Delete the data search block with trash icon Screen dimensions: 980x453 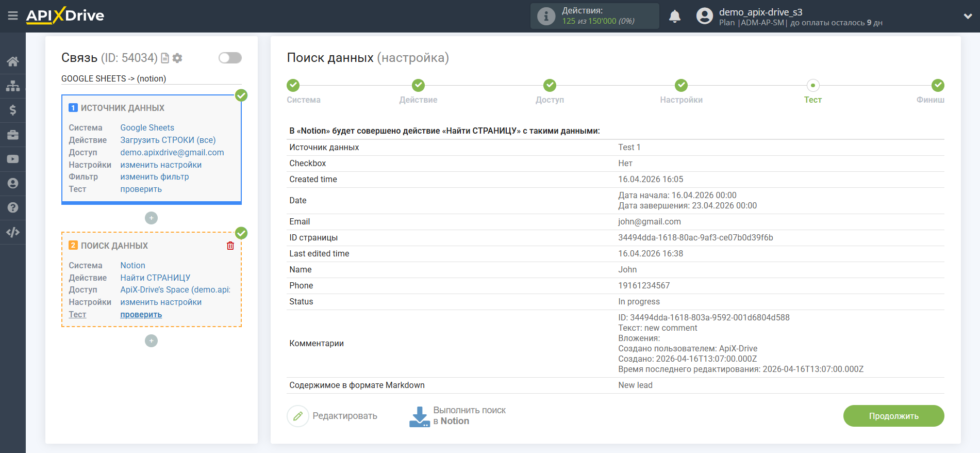(230, 246)
